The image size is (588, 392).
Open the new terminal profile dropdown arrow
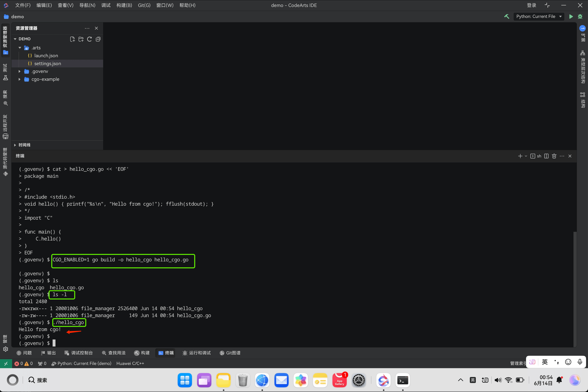[526, 156]
